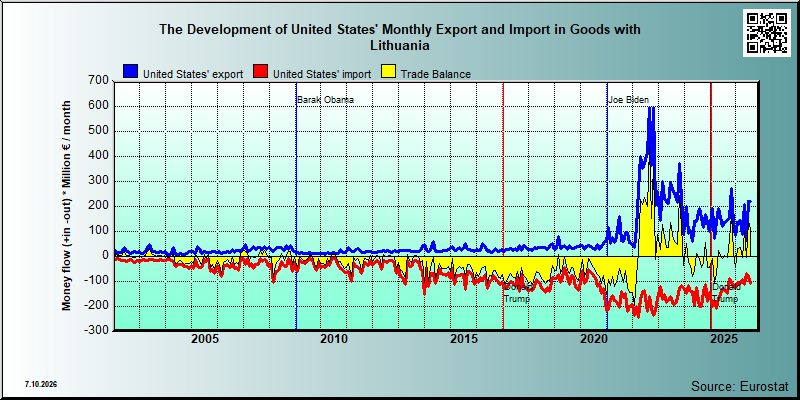Click the blue United States' export swatch
Image resolution: width=800 pixels, height=400 pixels.
[131, 72]
